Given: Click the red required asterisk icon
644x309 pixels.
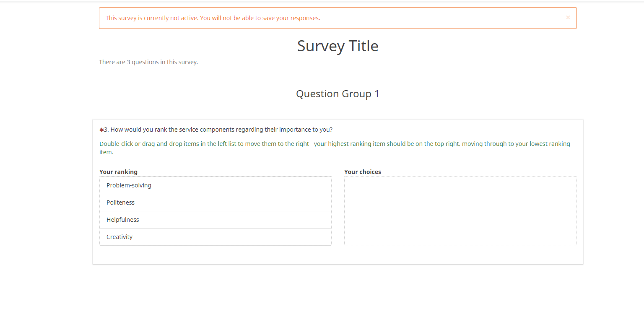Looking at the screenshot, I should coord(101,130).
